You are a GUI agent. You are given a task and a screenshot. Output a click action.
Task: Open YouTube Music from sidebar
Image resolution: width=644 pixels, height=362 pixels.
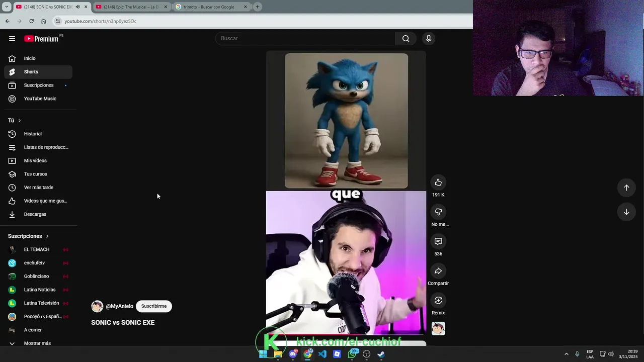pos(38,99)
